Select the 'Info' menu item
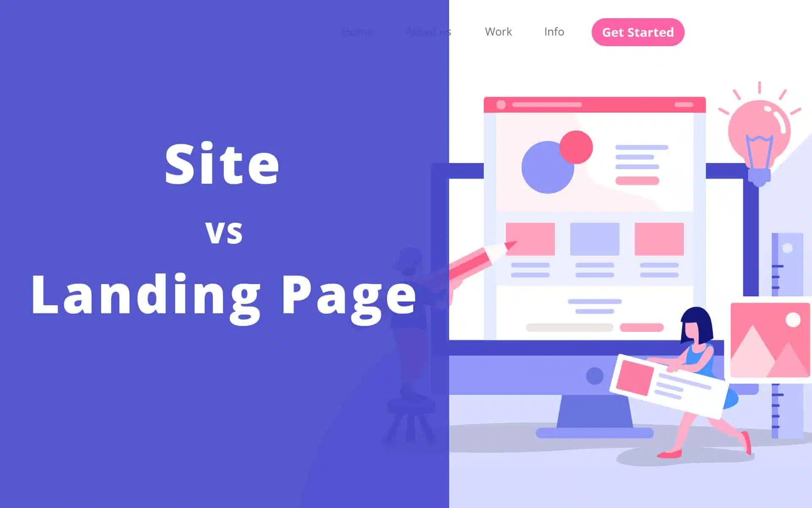812x508 pixels. point(553,32)
